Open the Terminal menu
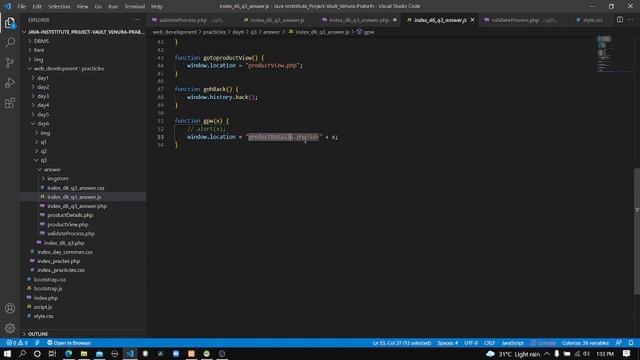 click(x=135, y=6)
